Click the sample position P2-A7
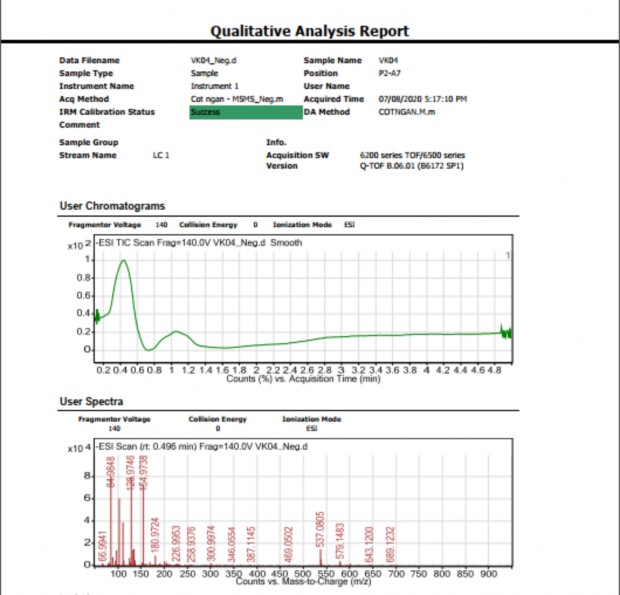Viewport: 620px width, 595px height. point(391,73)
